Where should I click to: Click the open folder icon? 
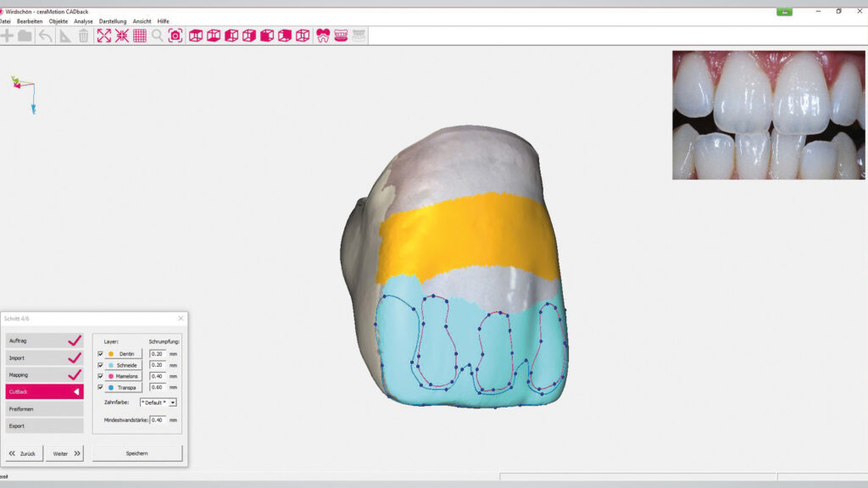[25, 36]
